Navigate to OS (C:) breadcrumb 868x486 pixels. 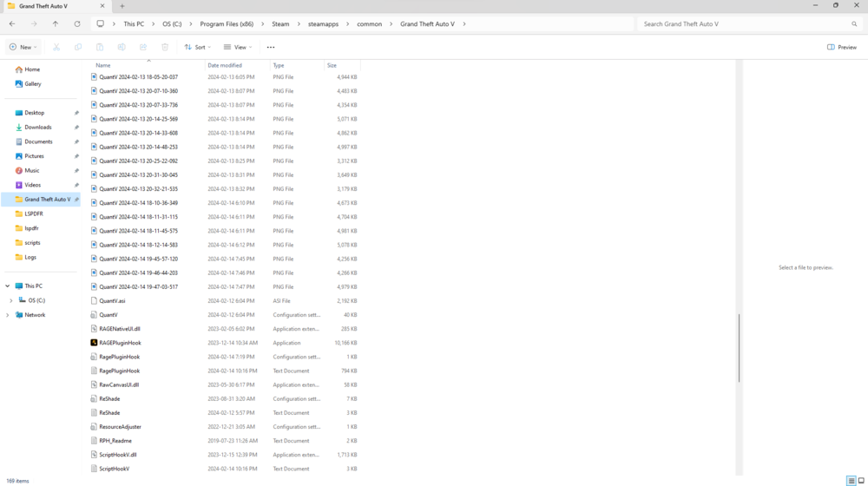point(172,23)
